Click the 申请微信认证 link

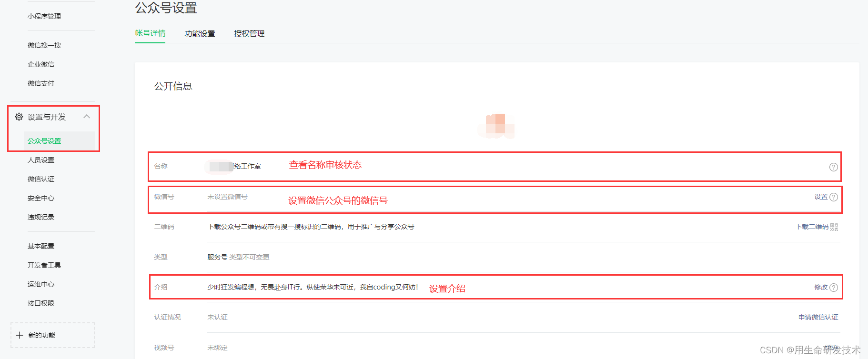pos(818,317)
